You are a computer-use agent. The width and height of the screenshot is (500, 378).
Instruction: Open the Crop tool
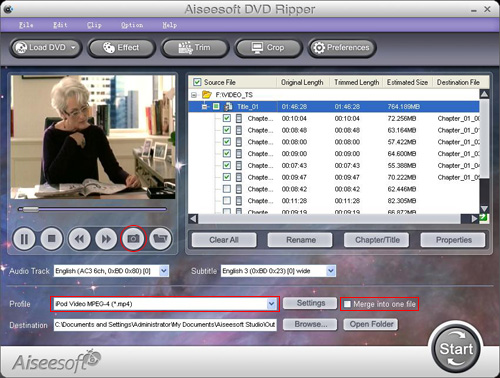(x=268, y=48)
